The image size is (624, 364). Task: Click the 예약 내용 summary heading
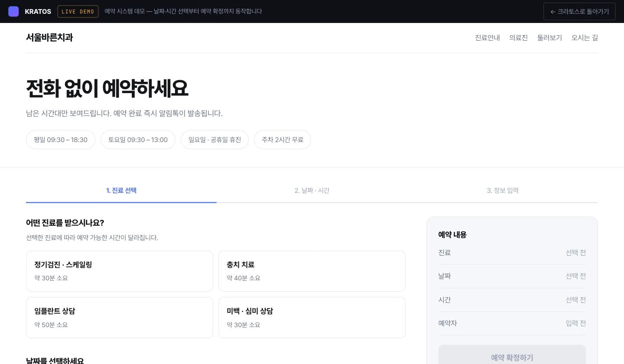(x=452, y=235)
